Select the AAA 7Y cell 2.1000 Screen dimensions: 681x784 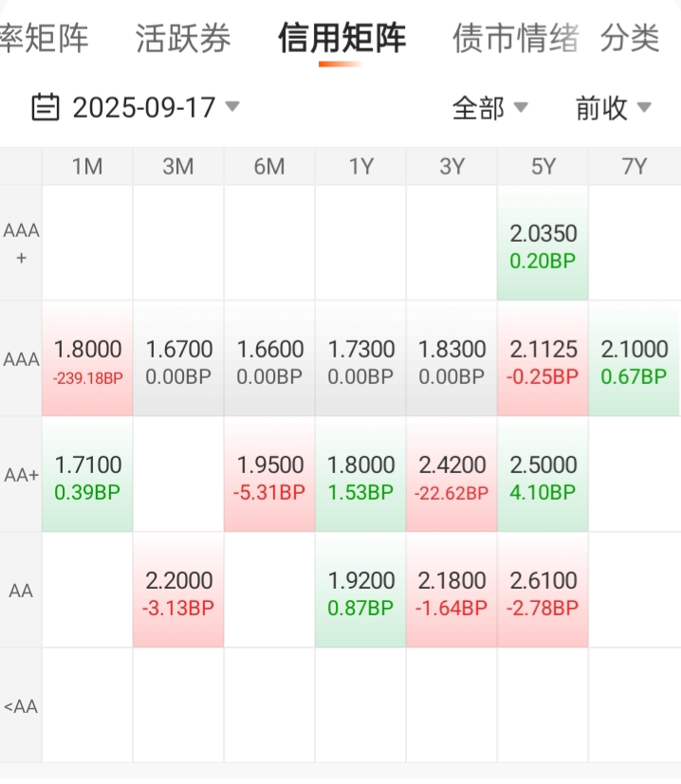(634, 359)
